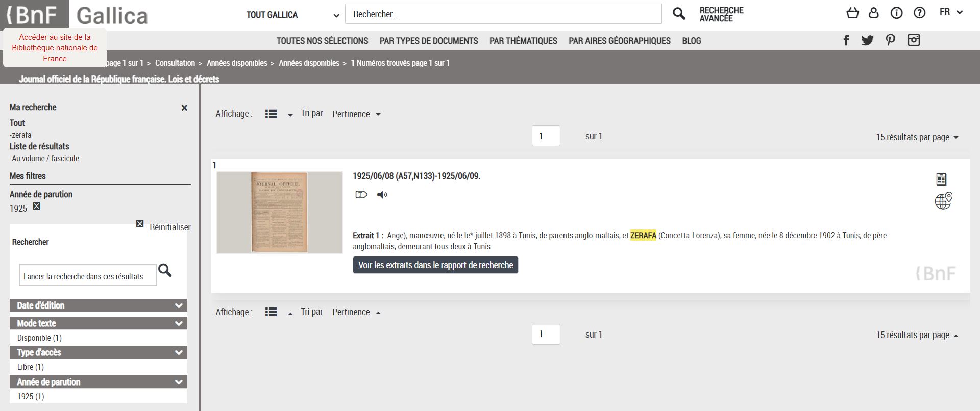
Task: Click the Réinitialiser checkbox icon
Action: pos(140,224)
